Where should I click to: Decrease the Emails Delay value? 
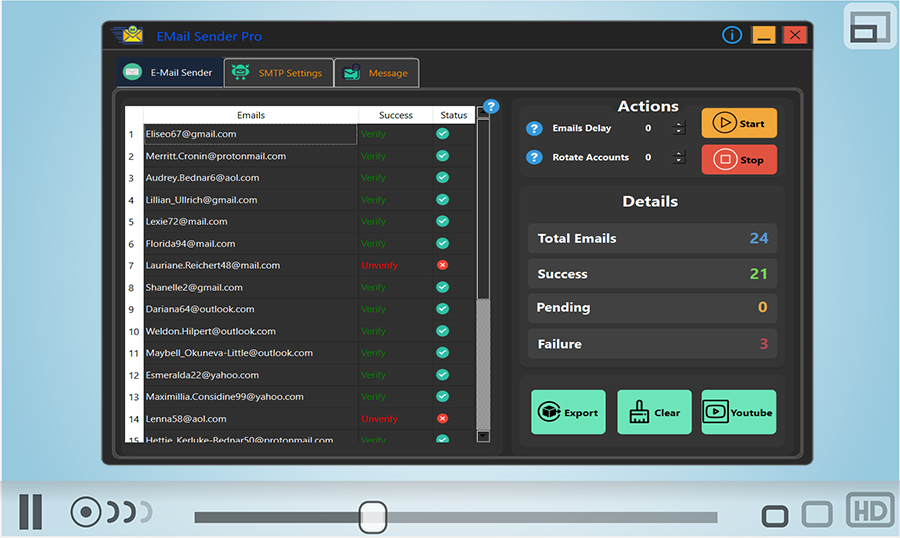tap(679, 131)
